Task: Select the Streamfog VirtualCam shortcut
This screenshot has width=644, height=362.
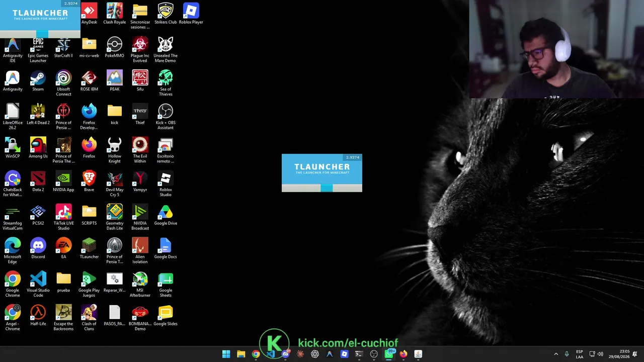Action: [x=13, y=218]
